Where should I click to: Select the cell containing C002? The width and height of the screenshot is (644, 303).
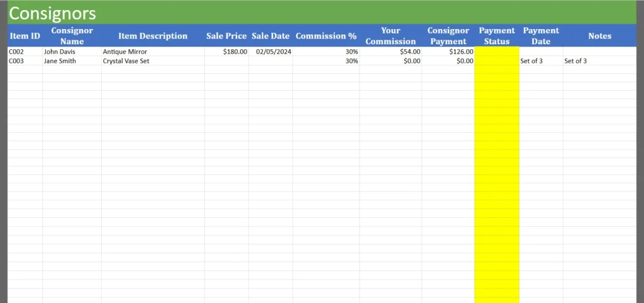[25, 52]
